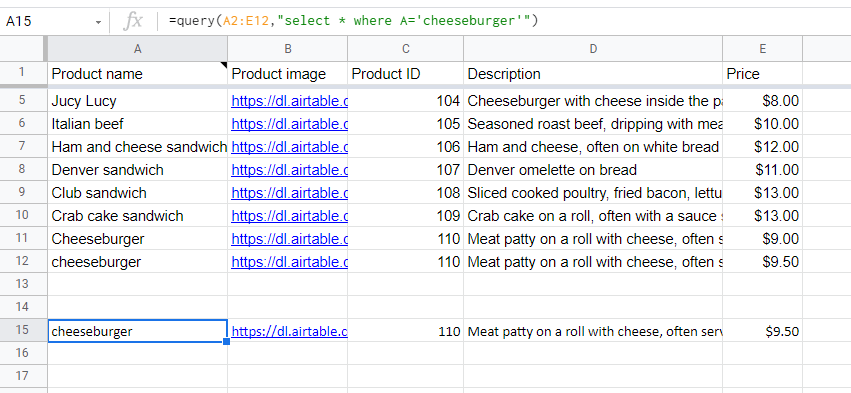Open the airtable link in row 15

point(289,331)
